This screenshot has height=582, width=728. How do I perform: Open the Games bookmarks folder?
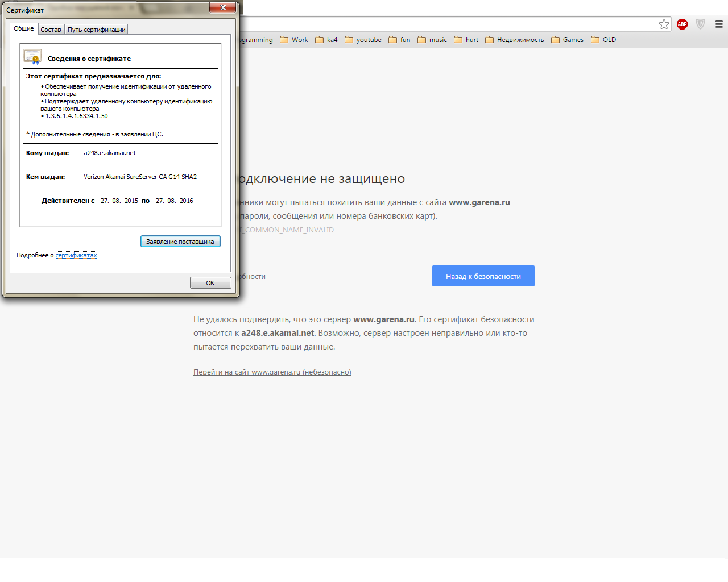[x=568, y=40]
